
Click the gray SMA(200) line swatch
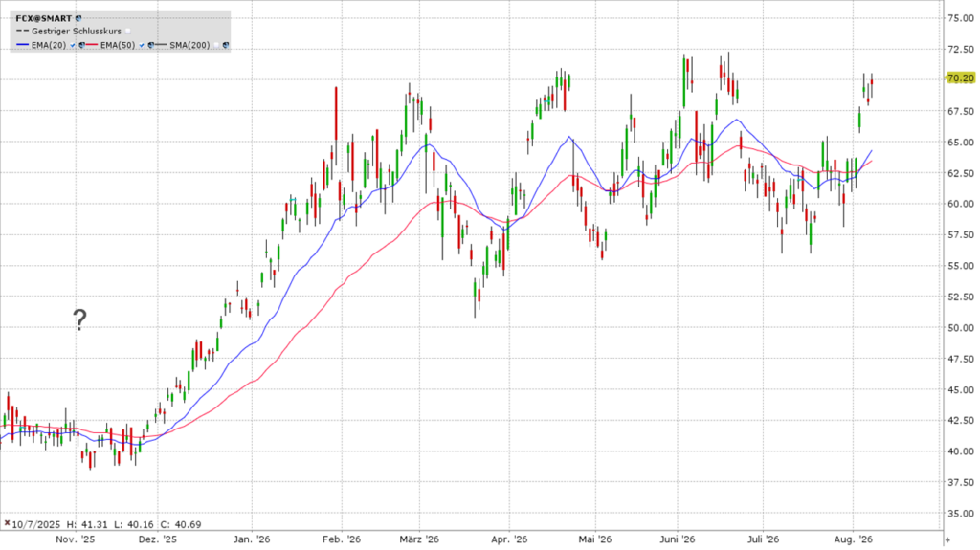pos(161,45)
